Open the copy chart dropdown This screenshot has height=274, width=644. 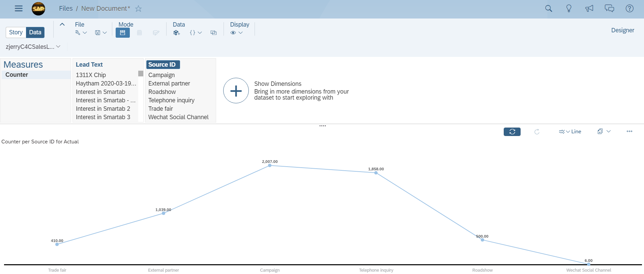tap(604, 131)
